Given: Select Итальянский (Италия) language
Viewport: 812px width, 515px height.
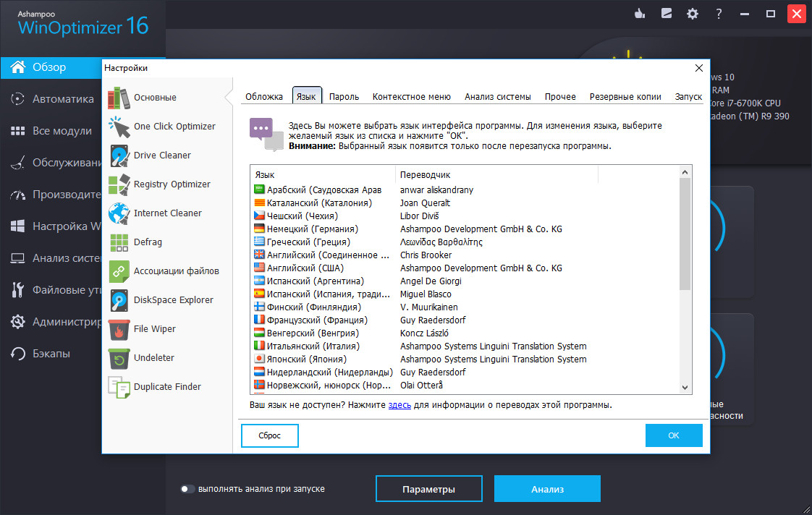Looking at the screenshot, I should [465, 346].
